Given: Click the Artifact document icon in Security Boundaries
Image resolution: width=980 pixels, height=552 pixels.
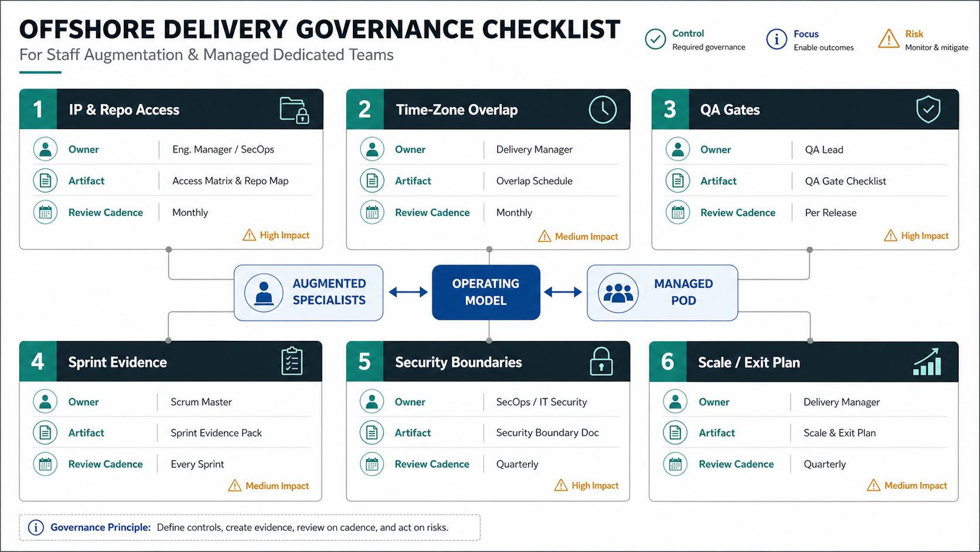Looking at the screenshot, I should coord(372,432).
